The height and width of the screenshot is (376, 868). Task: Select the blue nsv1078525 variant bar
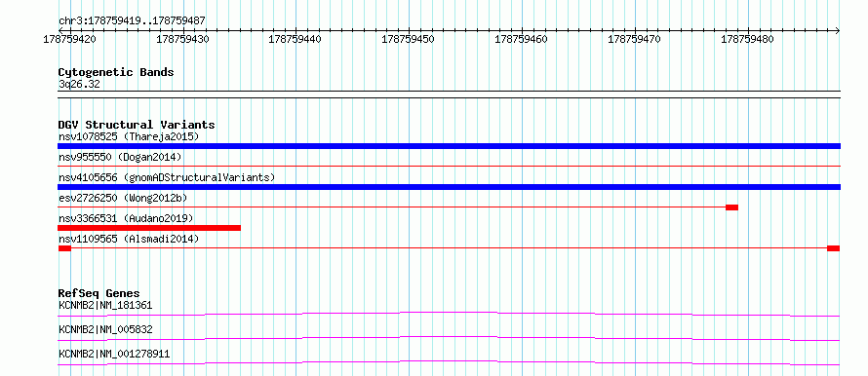click(x=449, y=146)
